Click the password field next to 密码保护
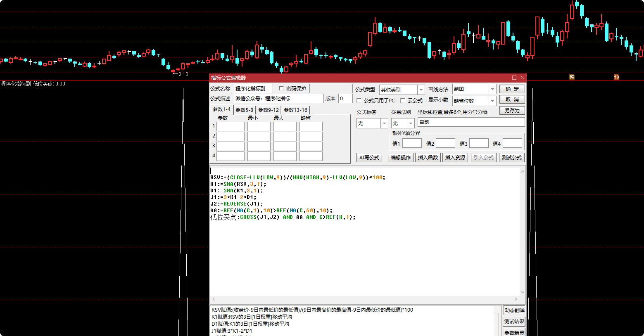 click(331, 89)
